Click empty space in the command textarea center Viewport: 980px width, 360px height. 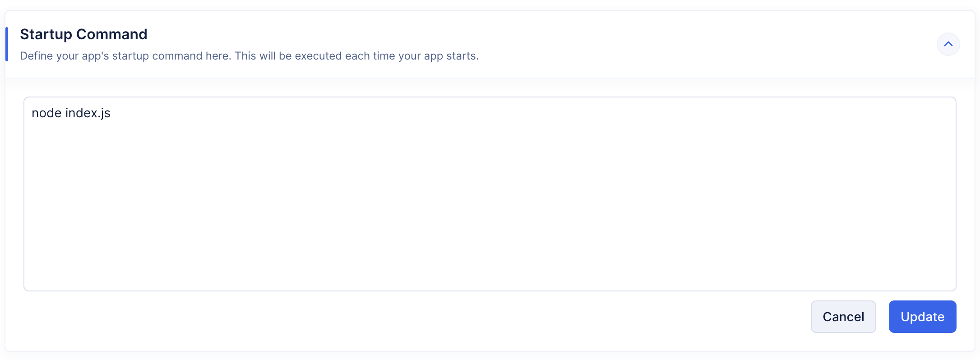pos(490,194)
